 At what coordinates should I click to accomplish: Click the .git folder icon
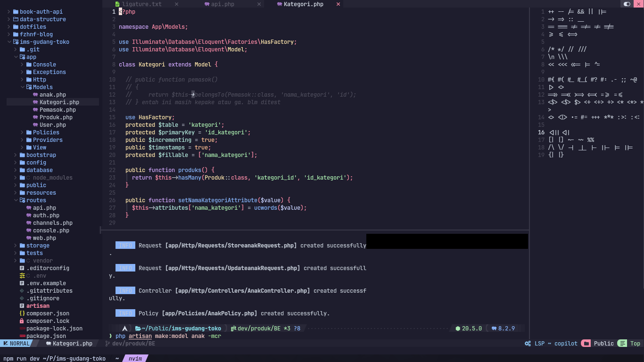tap(22, 49)
